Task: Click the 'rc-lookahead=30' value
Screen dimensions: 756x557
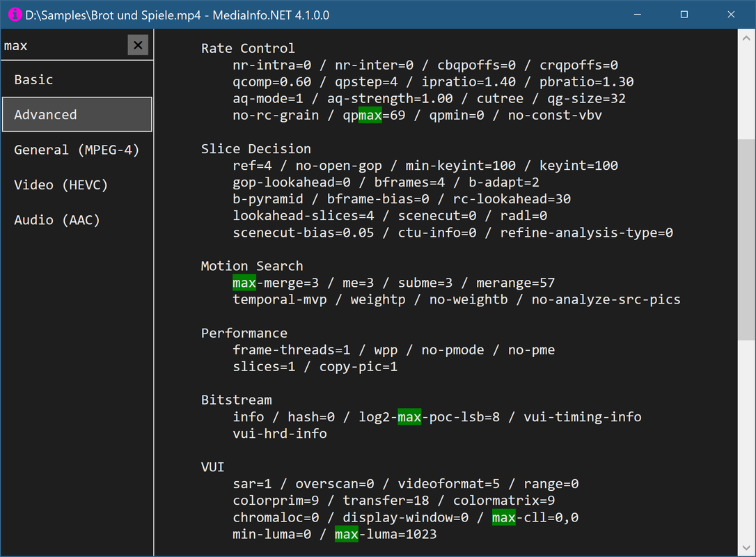Action: click(512, 198)
